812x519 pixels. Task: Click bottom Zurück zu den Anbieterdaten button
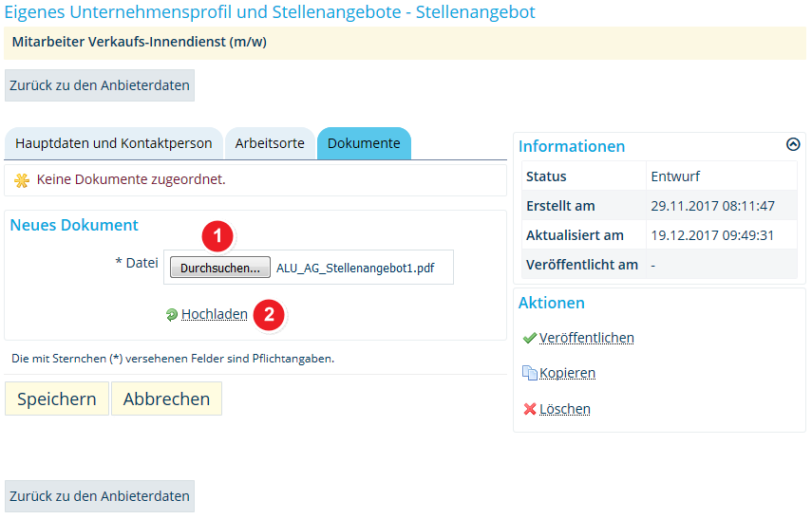pyautogui.click(x=100, y=496)
